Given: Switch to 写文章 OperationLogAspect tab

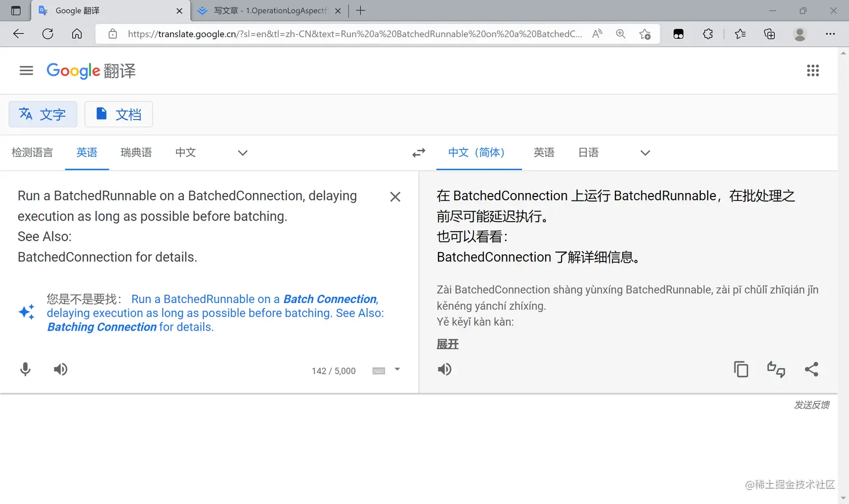Looking at the screenshot, I should tap(269, 11).
